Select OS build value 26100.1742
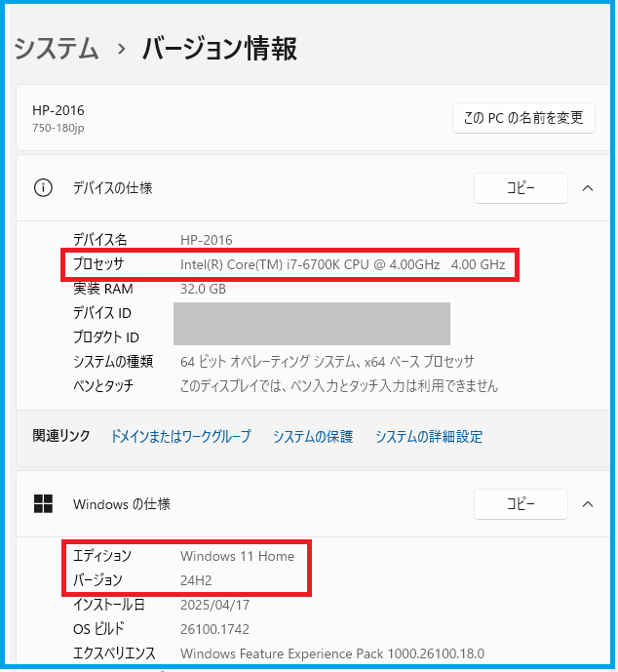 (214, 629)
